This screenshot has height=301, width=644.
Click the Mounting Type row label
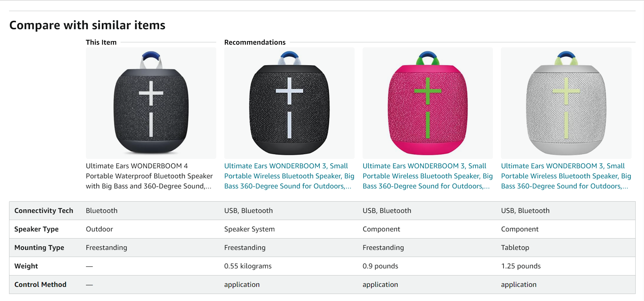(x=39, y=248)
